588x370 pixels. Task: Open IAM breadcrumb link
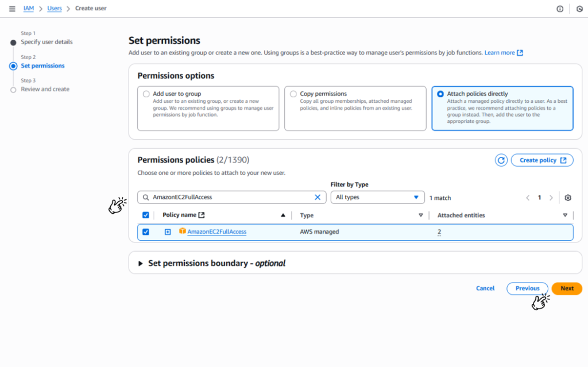(29, 9)
